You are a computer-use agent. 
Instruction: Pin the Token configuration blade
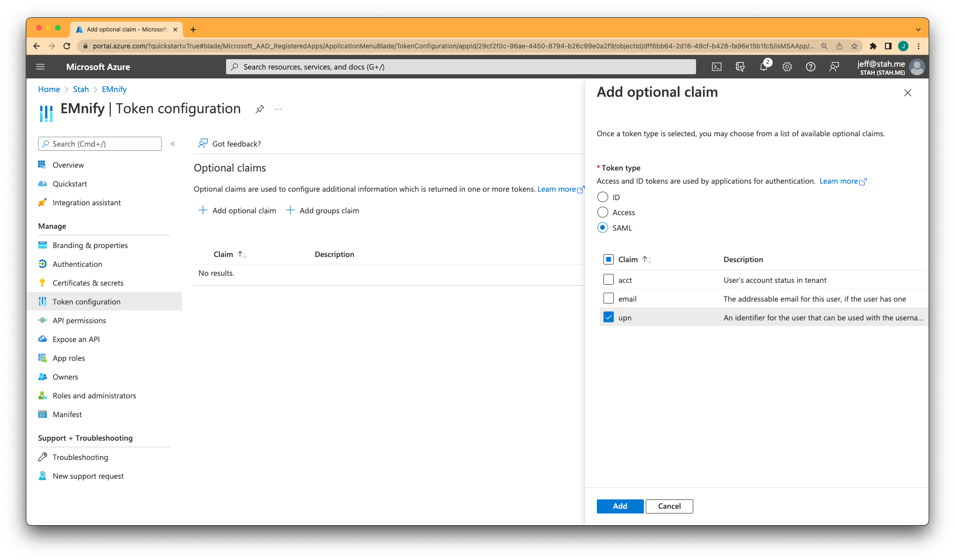259,109
